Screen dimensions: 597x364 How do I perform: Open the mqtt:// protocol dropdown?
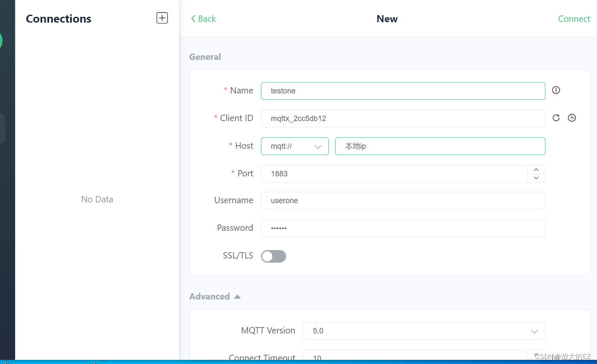click(x=295, y=146)
